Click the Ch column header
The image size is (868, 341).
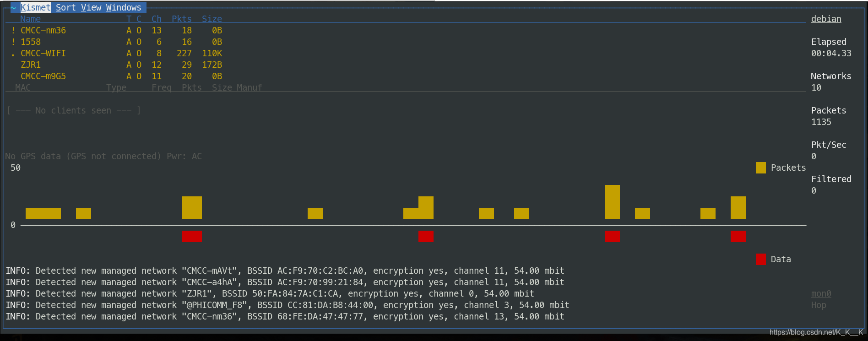157,19
